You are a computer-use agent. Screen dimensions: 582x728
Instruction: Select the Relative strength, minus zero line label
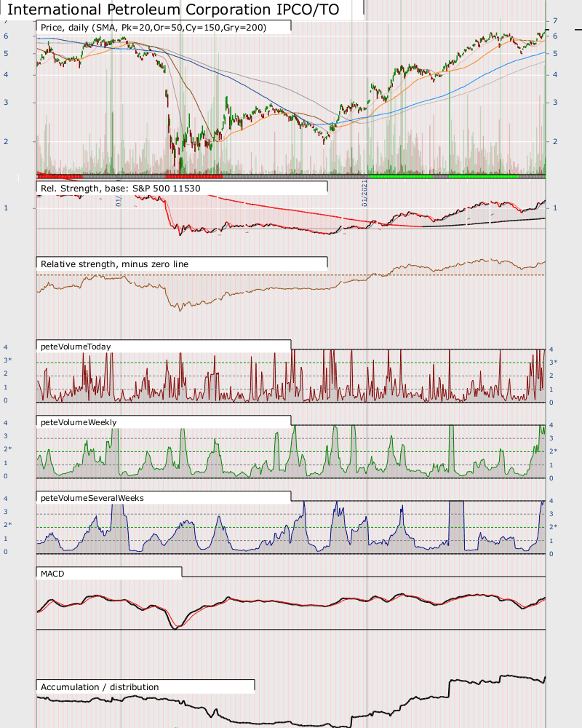tap(114, 264)
